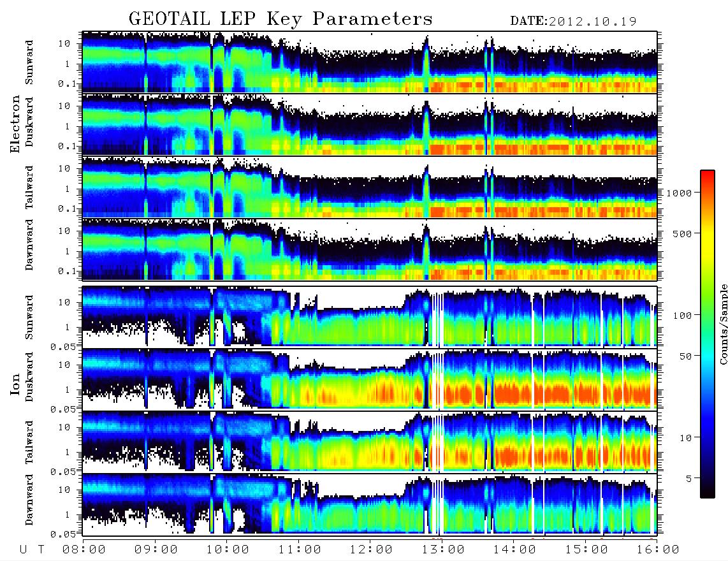
Task: Click the '10' tick of Electron Duskward panel
Action: pyautogui.click(x=64, y=106)
